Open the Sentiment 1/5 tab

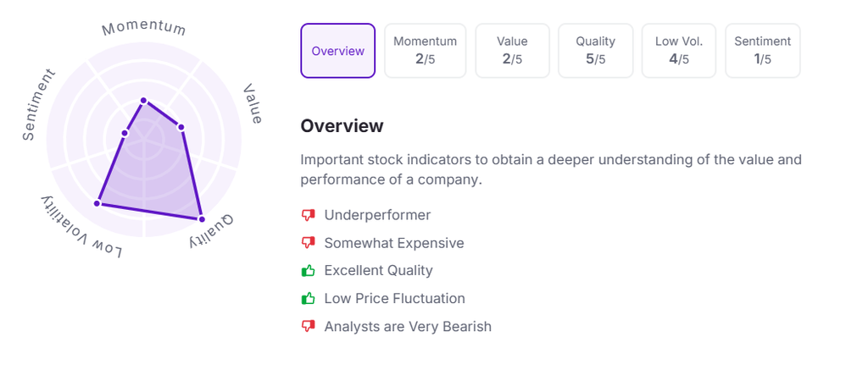point(762,51)
